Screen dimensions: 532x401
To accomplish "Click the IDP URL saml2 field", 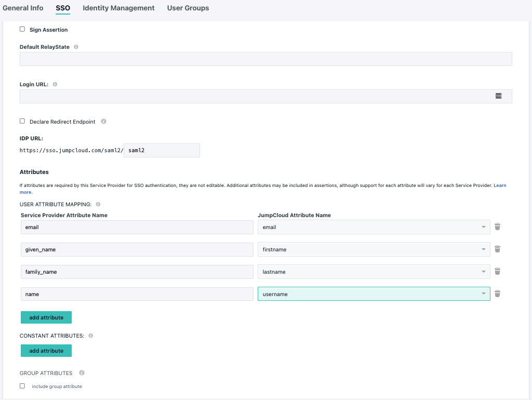I will click(162, 150).
